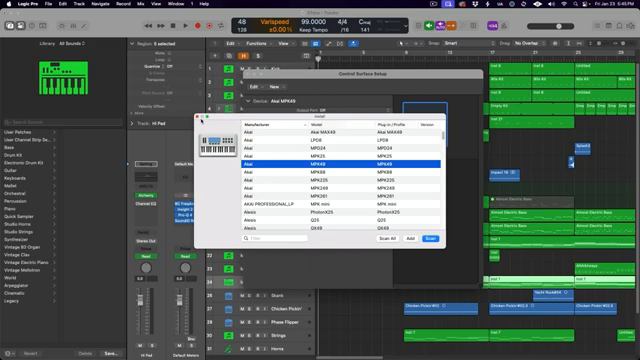Open the Navigate menu

100,4
